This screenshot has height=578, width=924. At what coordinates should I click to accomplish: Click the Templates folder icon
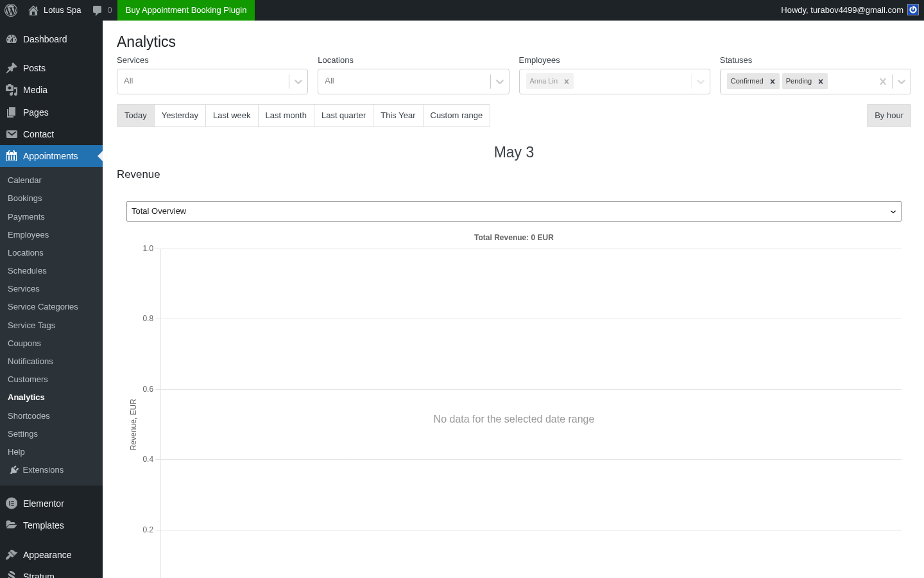tap(12, 525)
